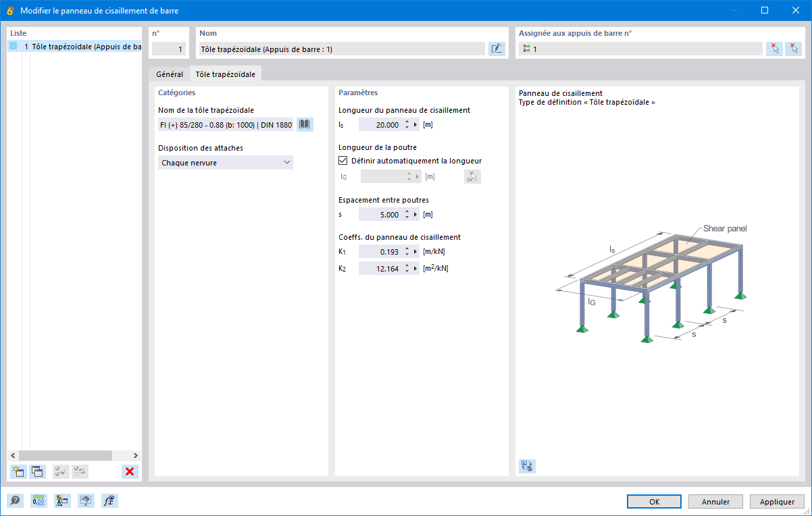Click spacing s input field 5.000

380,215
